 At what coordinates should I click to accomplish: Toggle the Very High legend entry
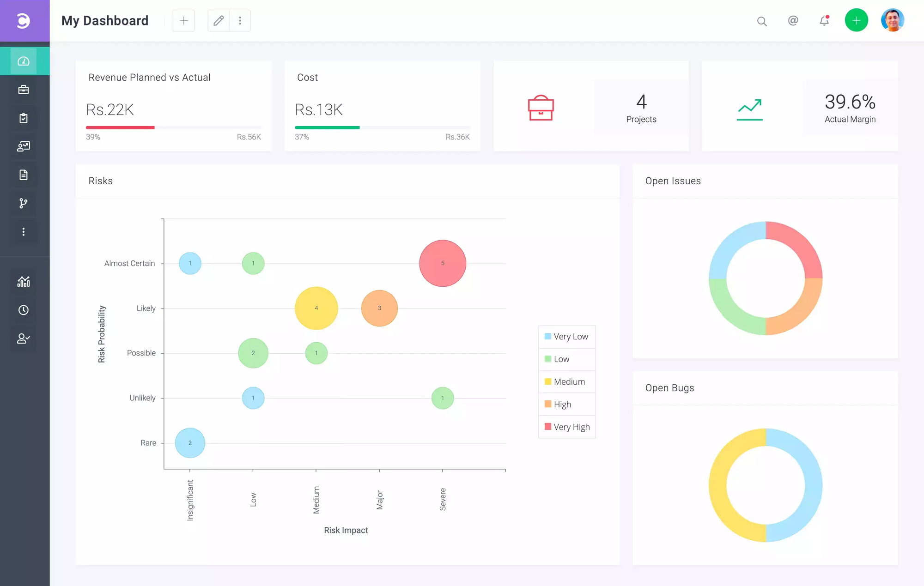pos(567,427)
